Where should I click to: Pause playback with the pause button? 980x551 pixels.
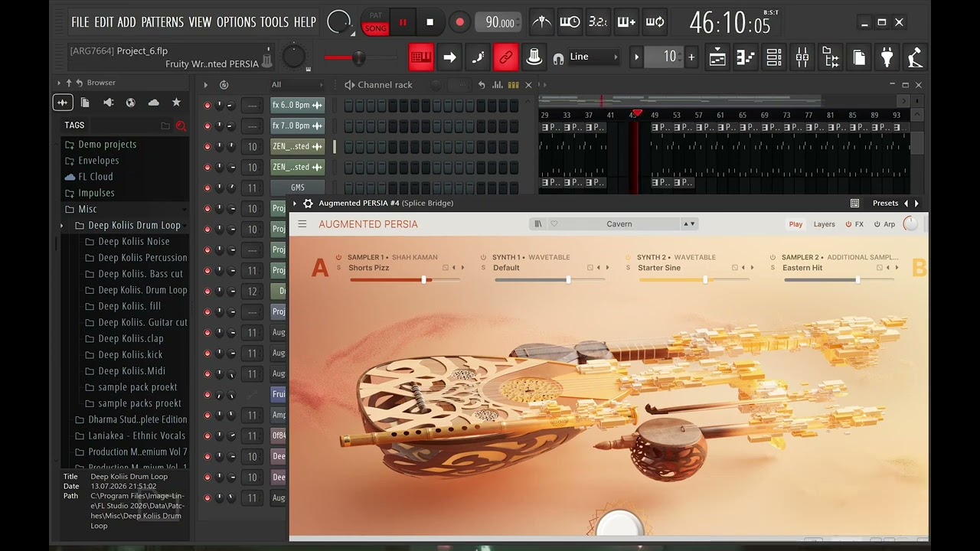pyautogui.click(x=403, y=22)
